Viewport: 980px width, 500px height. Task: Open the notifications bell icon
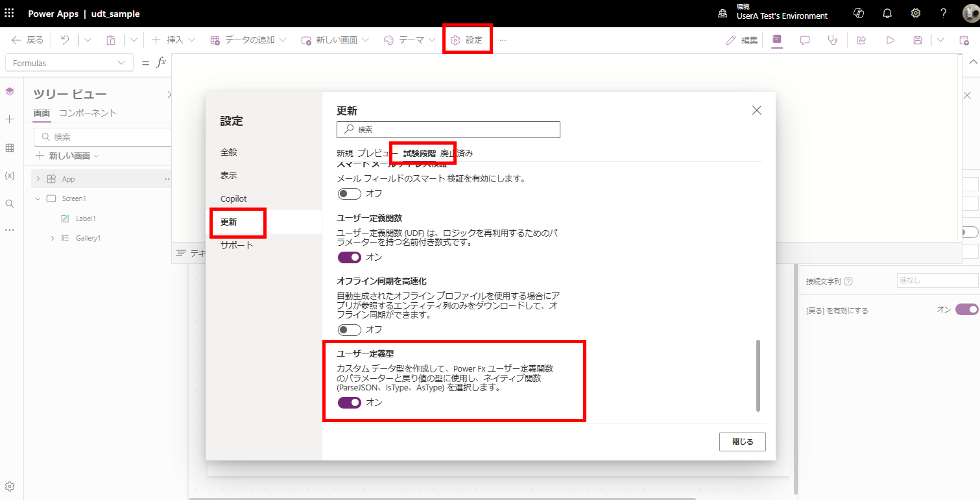[x=887, y=13]
